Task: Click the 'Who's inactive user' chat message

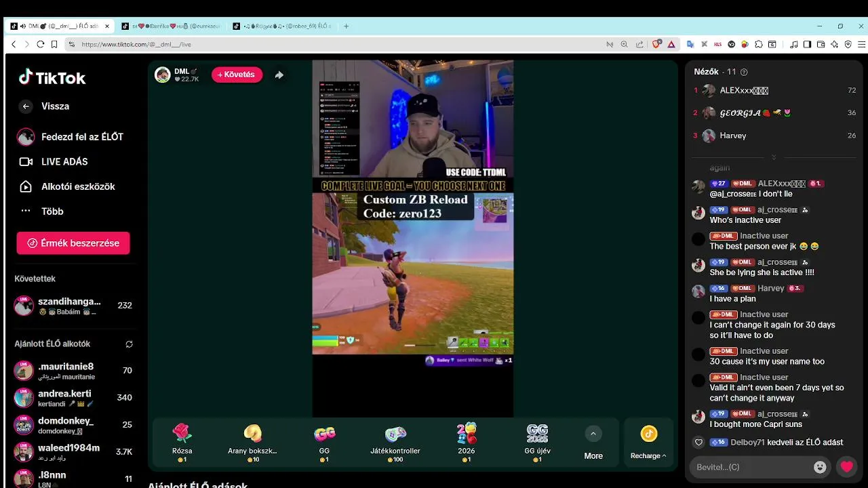Action: point(745,220)
